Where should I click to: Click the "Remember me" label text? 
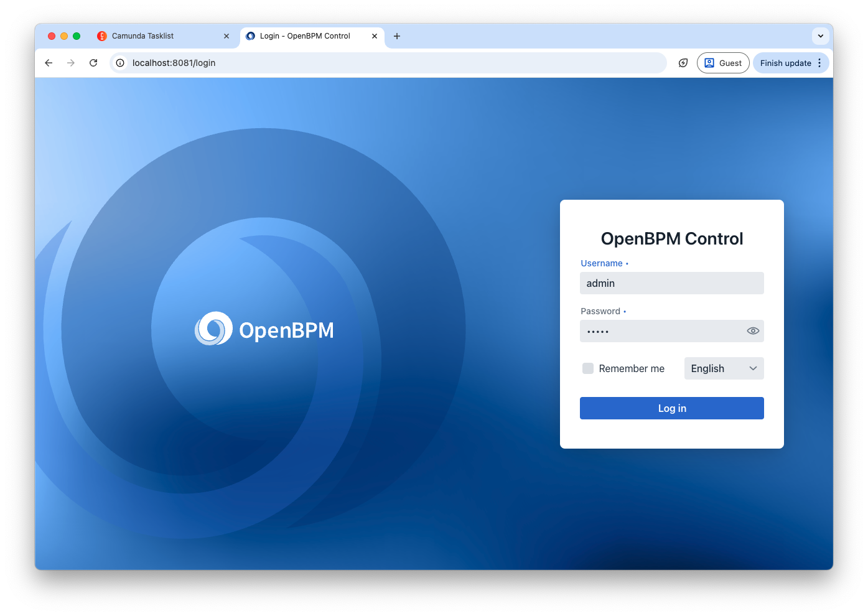coord(632,368)
